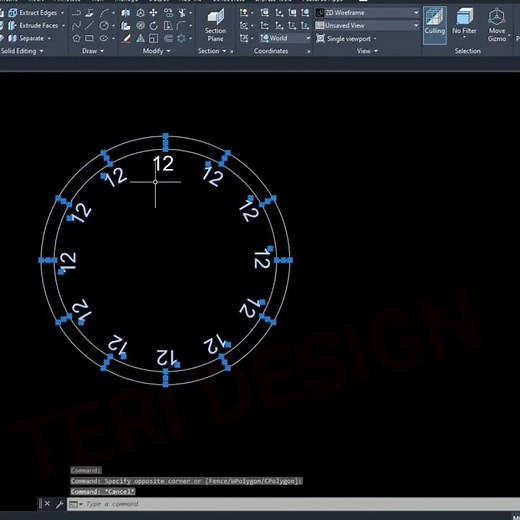Click the blue grip on the leftmost tick

[x=41, y=260]
